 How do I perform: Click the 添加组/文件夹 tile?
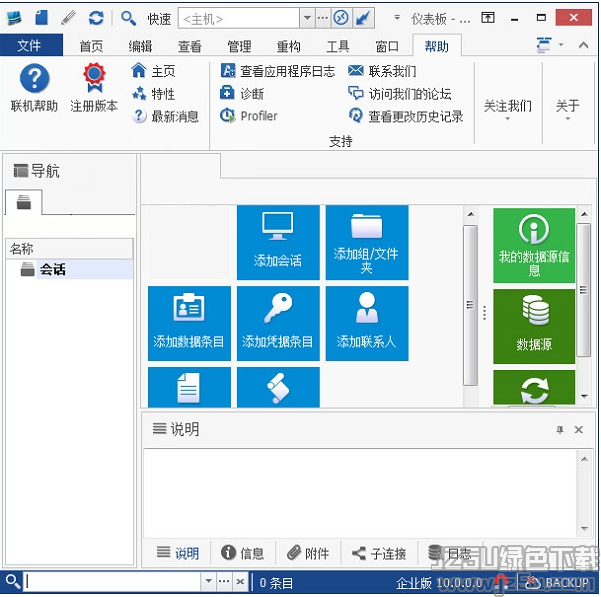coord(367,242)
